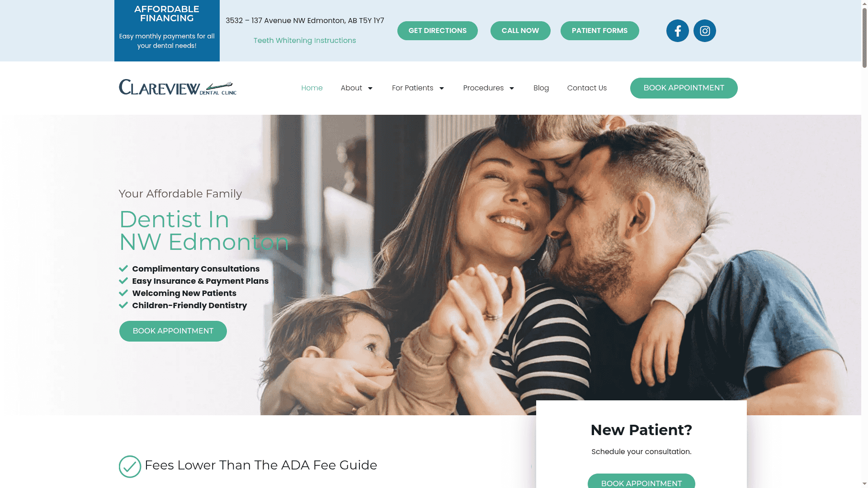Click the Affordable Financing banner
The width and height of the screenshot is (868, 488).
[167, 31]
